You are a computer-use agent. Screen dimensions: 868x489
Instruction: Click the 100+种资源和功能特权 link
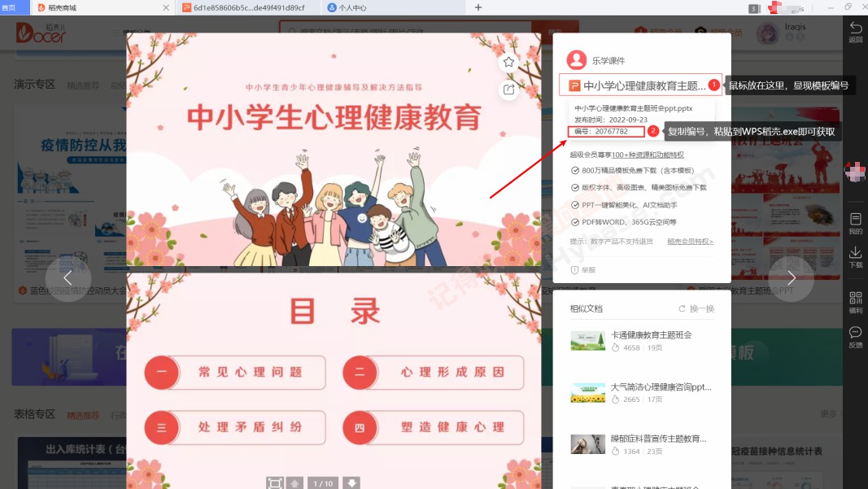[x=648, y=155]
